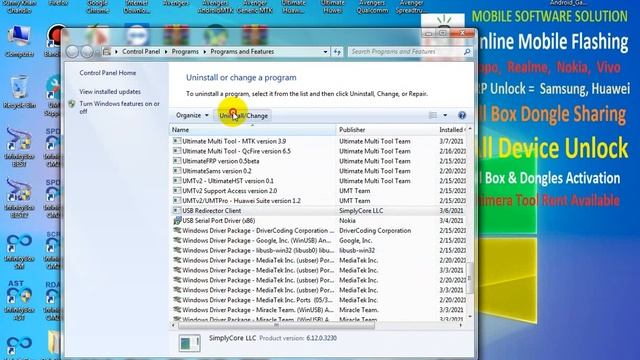640x360 pixels.
Task: Click the magnifier icon in the search box
Action: coord(467,52)
